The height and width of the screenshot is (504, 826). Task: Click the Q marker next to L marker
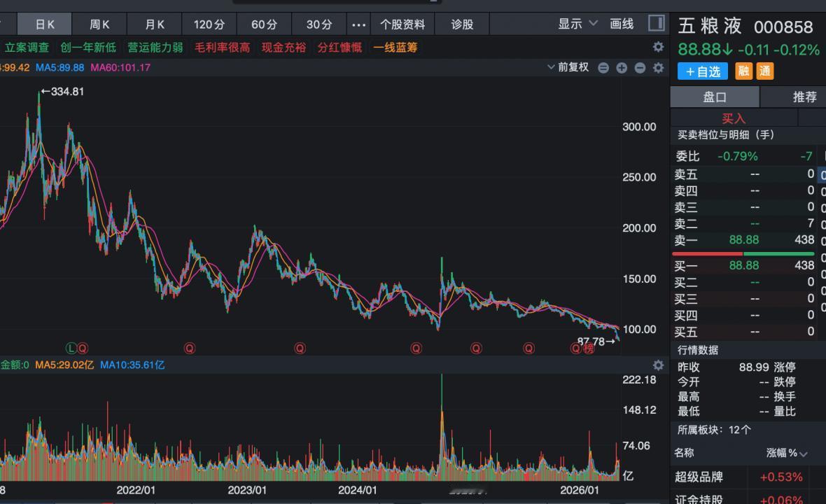click(x=83, y=348)
